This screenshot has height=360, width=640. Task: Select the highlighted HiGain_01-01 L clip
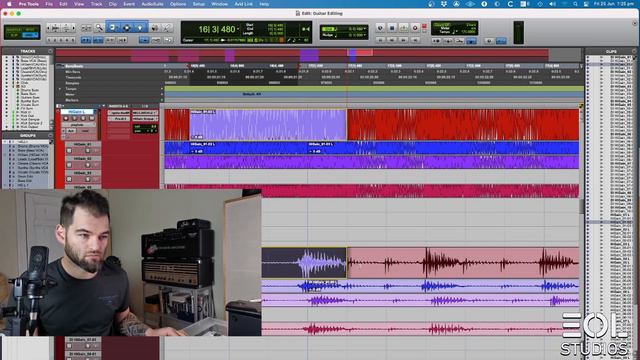268,124
